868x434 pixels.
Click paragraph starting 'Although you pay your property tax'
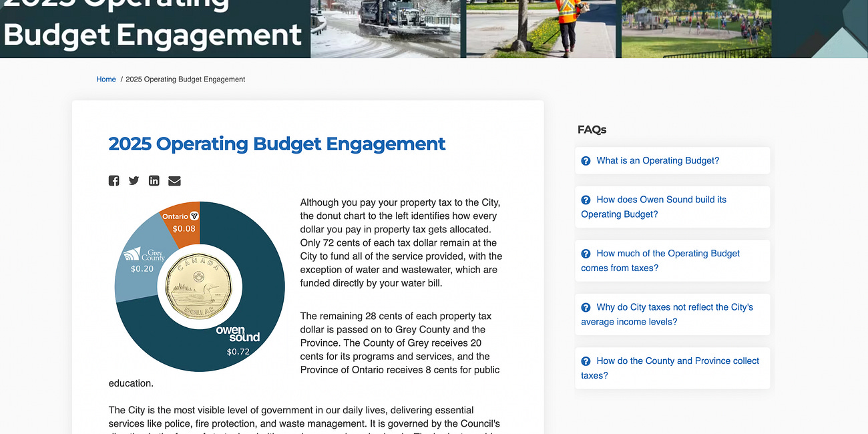401,242
